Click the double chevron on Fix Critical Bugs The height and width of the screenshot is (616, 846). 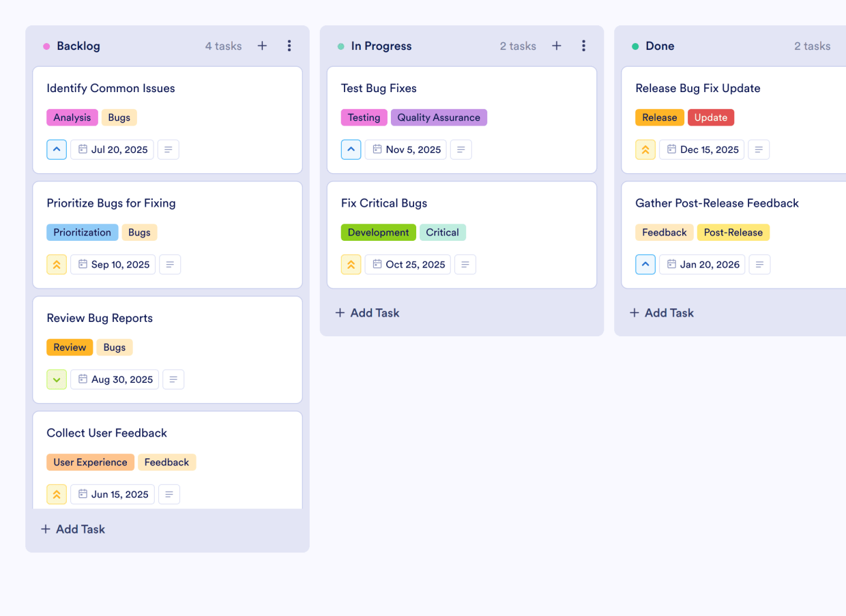[x=351, y=264]
